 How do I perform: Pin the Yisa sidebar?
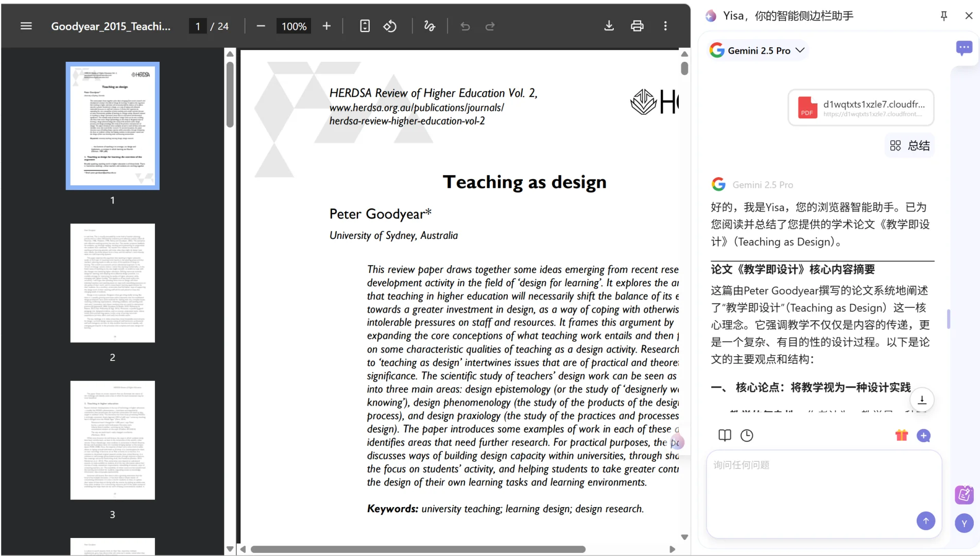944,16
